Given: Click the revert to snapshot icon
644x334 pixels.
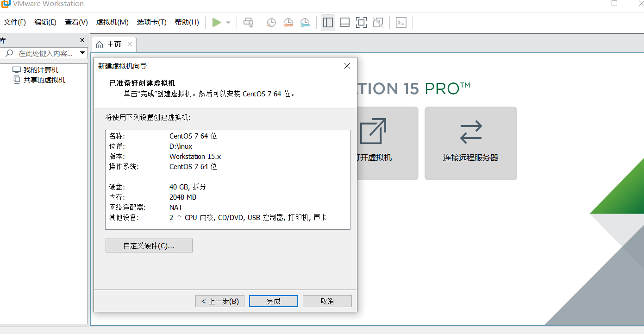Looking at the screenshot, I should tap(288, 22).
